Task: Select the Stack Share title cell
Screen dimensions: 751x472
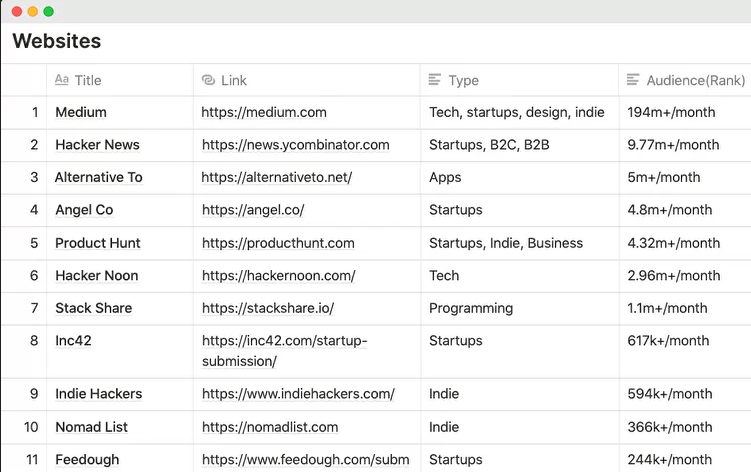Action: point(93,308)
